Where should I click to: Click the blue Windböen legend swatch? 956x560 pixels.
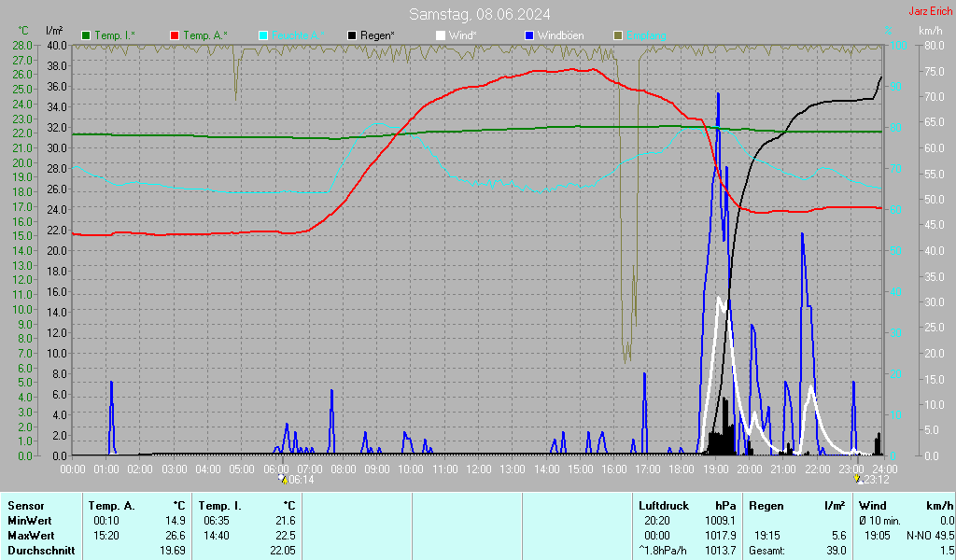529,35
